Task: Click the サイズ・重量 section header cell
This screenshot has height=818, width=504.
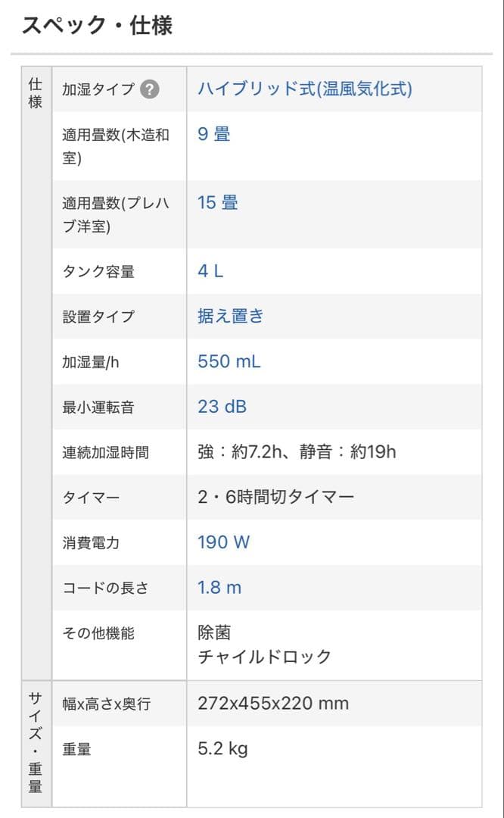Action: tap(36, 742)
